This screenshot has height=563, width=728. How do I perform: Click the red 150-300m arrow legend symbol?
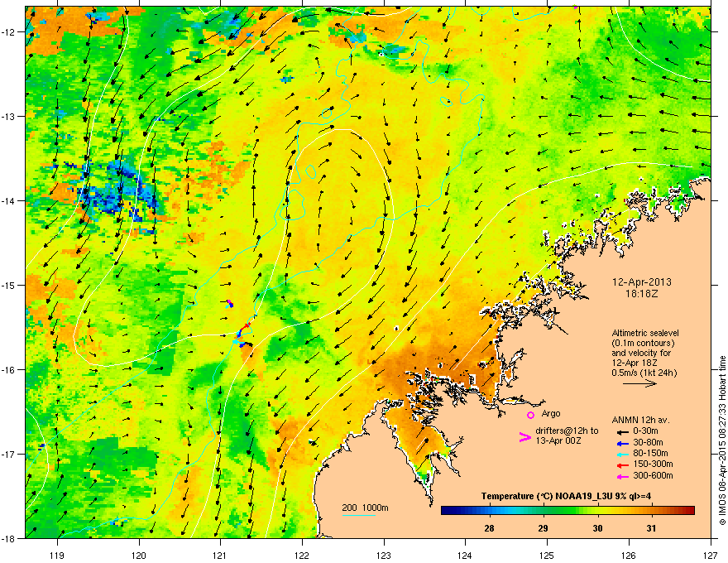[621, 464]
